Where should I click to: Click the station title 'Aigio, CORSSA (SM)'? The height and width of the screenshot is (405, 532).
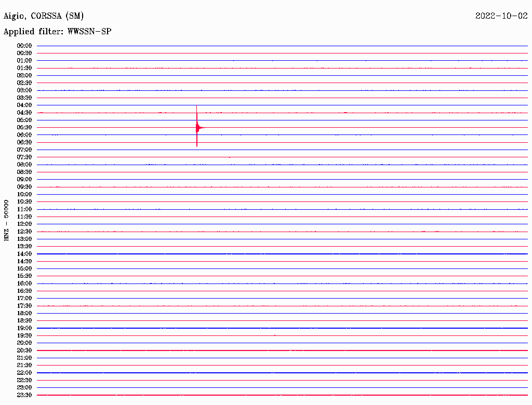coord(44,16)
